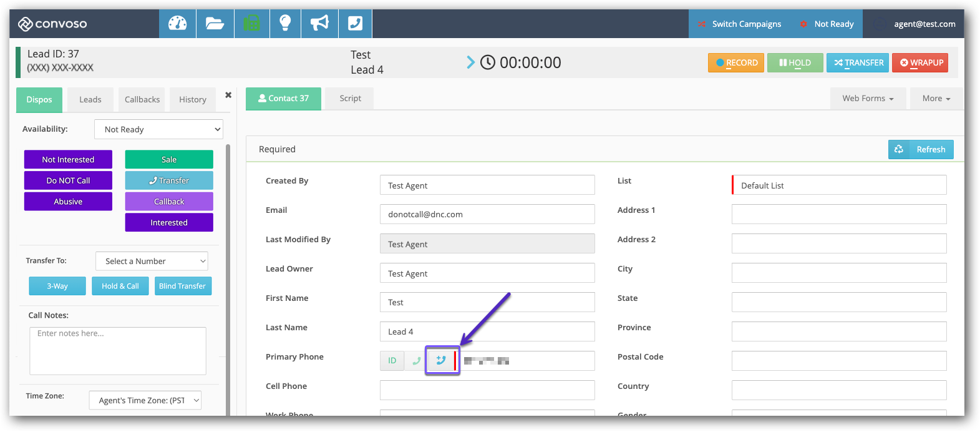This screenshot has height=432, width=980.
Task: Click the green fax phone icon
Action: pyautogui.click(x=251, y=24)
